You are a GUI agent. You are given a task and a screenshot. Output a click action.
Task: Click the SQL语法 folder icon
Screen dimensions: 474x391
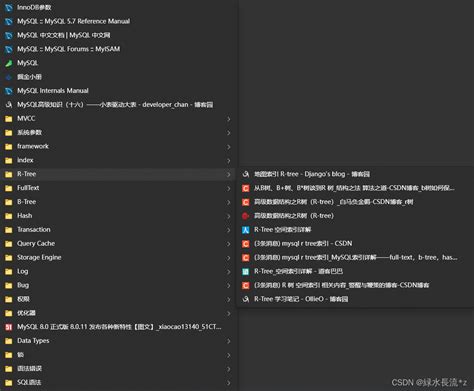pos(9,383)
